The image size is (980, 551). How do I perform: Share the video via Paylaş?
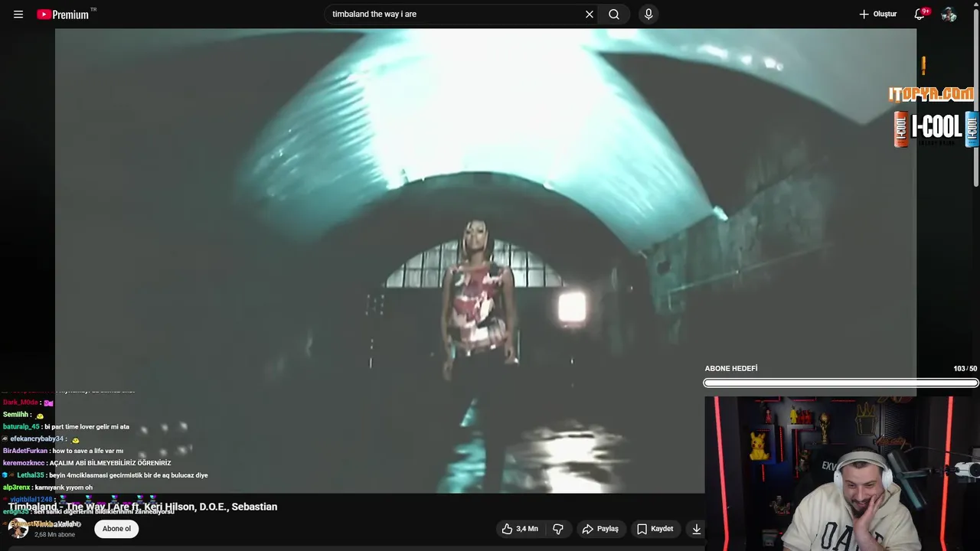(600, 529)
